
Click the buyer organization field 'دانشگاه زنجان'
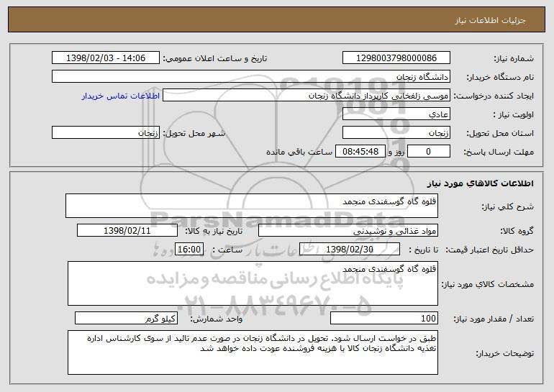[251, 77]
